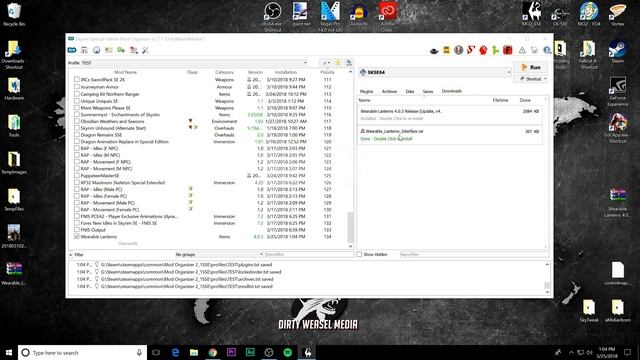The width and height of the screenshot is (640, 360).
Task: Open Recycle Bin on desktop
Action: (x=14, y=14)
